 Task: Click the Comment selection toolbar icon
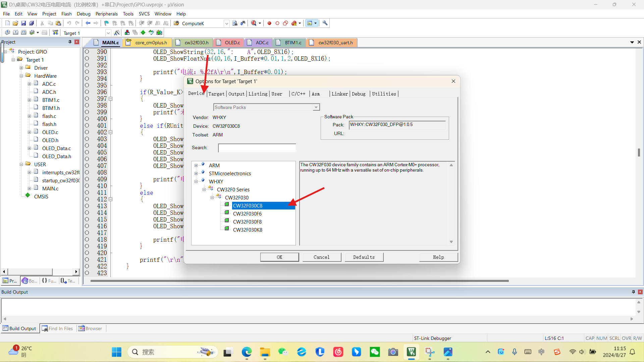[158, 23]
